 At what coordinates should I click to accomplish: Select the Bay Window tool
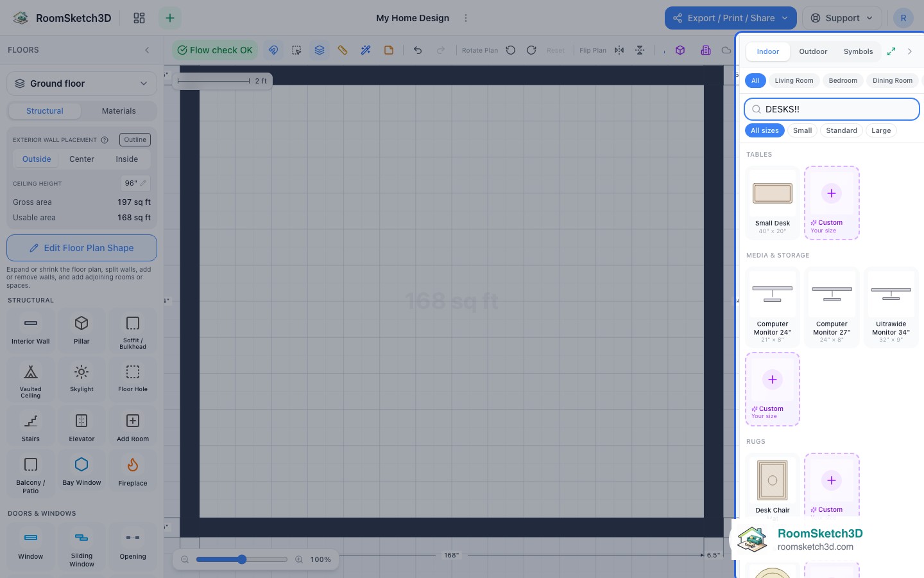pyautogui.click(x=81, y=474)
